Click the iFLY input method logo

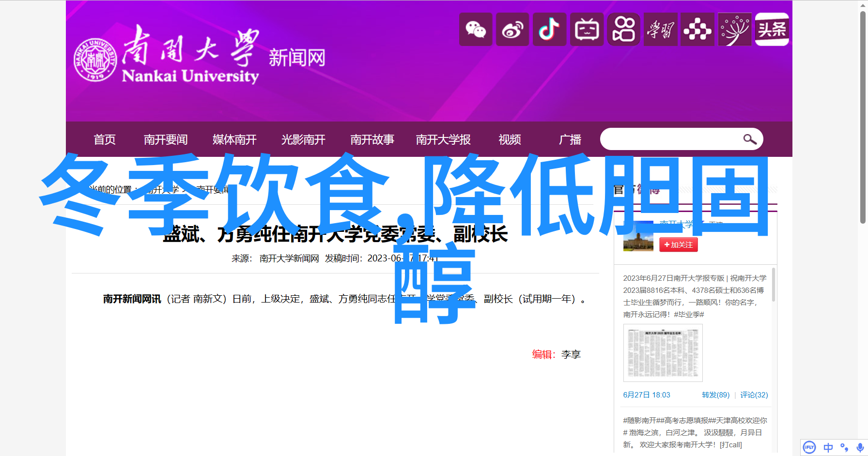point(809,447)
